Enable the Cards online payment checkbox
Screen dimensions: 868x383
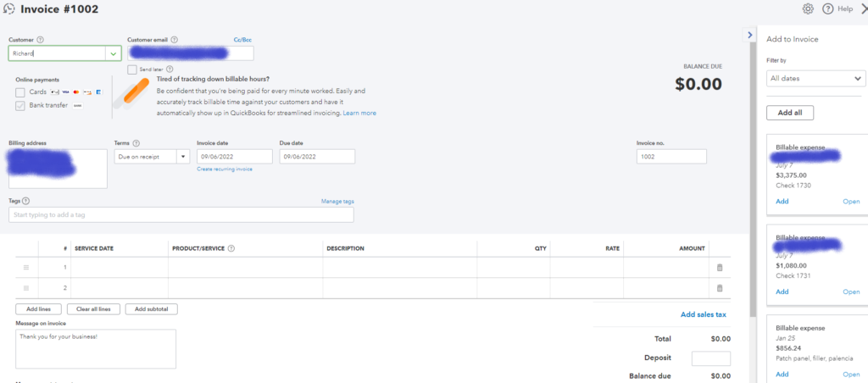pos(20,92)
